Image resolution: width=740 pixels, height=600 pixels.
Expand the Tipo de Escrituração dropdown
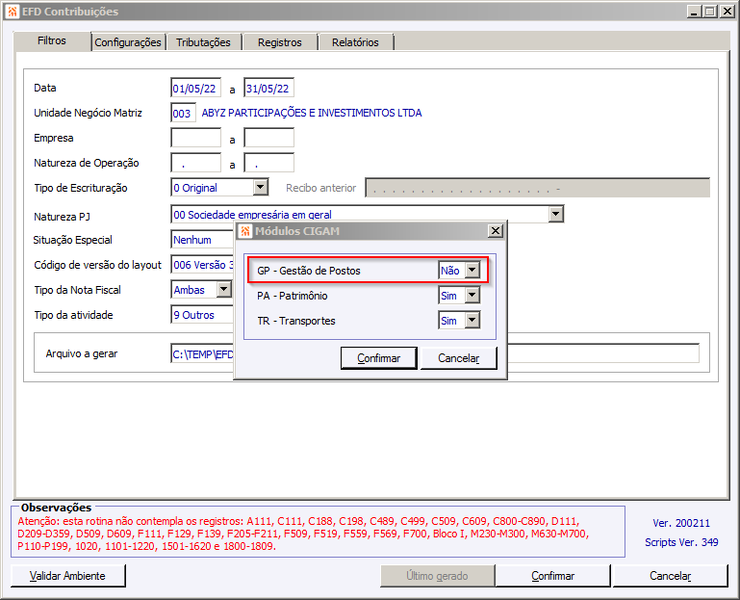click(261, 187)
